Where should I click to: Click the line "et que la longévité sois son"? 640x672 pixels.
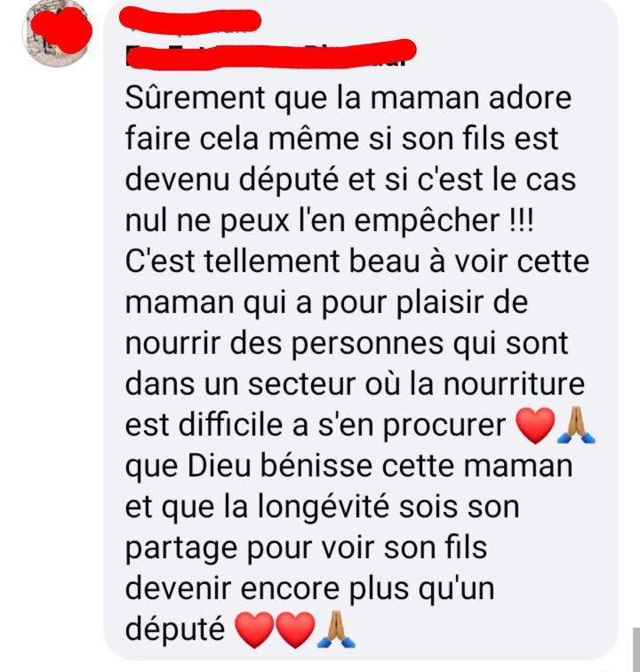pos(323,507)
